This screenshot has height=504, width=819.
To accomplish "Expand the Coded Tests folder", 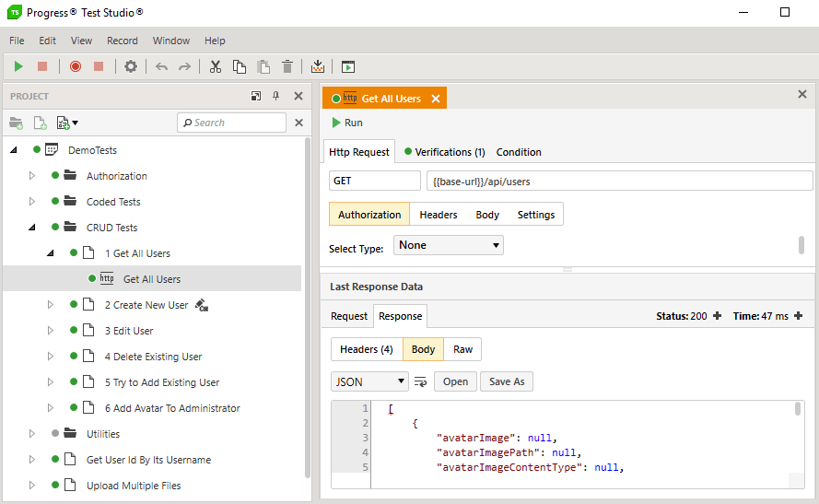I will tap(32, 202).
